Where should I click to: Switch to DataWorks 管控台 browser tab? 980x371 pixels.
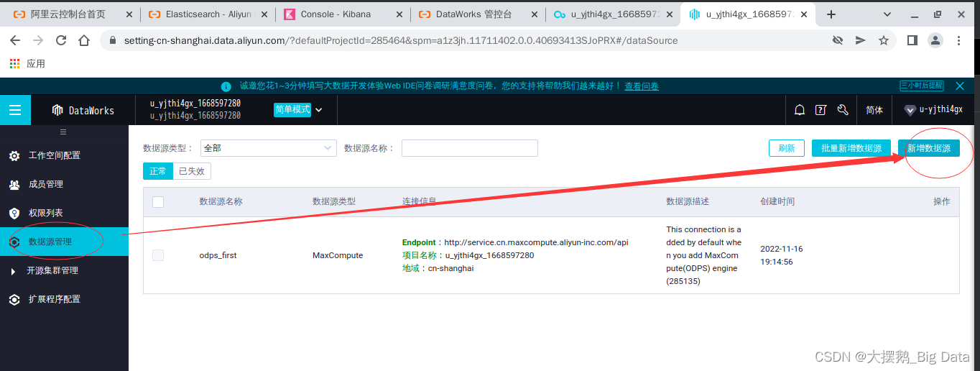click(x=477, y=14)
